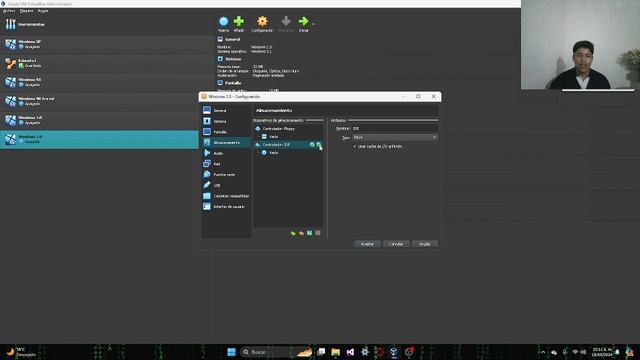640x360 pixels.
Task: Select Herramientas in the VM list
Action: point(99,24)
